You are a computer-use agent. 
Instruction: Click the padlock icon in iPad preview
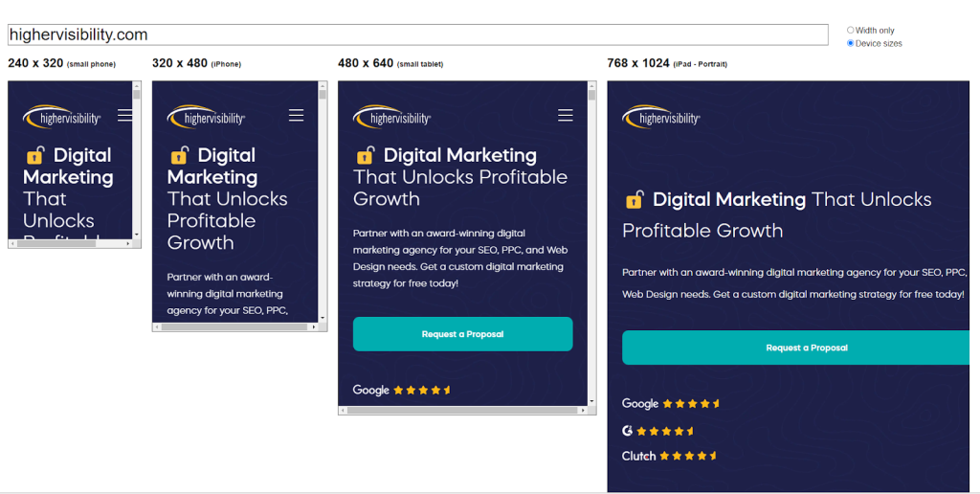click(x=634, y=199)
